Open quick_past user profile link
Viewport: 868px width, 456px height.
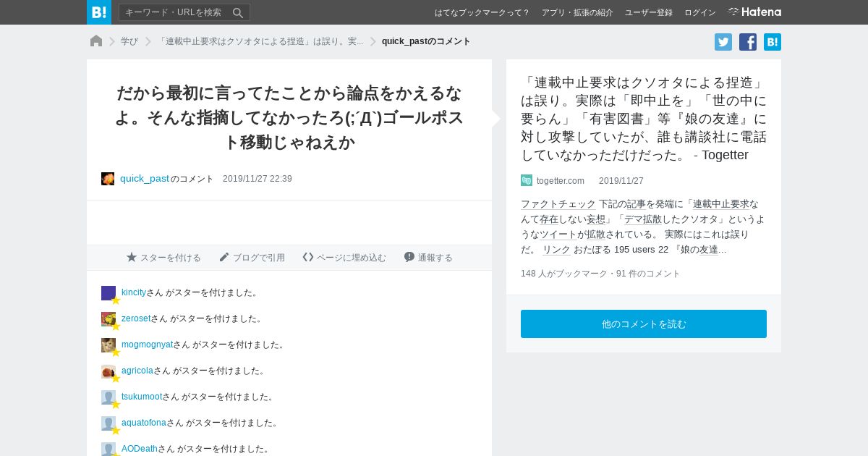[145, 178]
